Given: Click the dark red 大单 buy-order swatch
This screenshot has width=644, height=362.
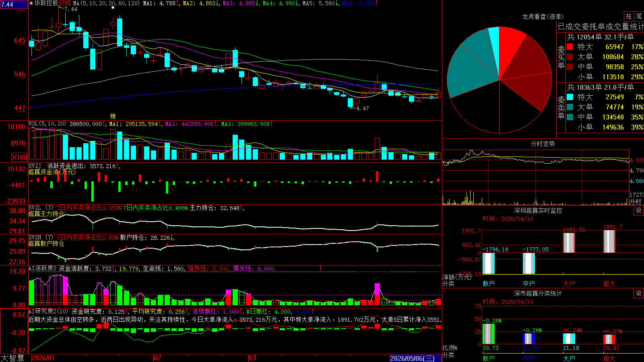Looking at the screenshot, I should click(x=570, y=57).
